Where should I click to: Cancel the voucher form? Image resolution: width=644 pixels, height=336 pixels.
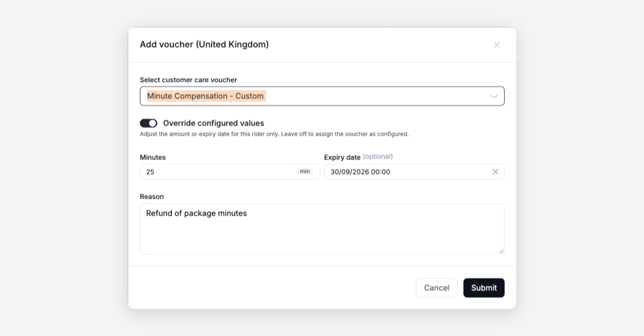(437, 288)
